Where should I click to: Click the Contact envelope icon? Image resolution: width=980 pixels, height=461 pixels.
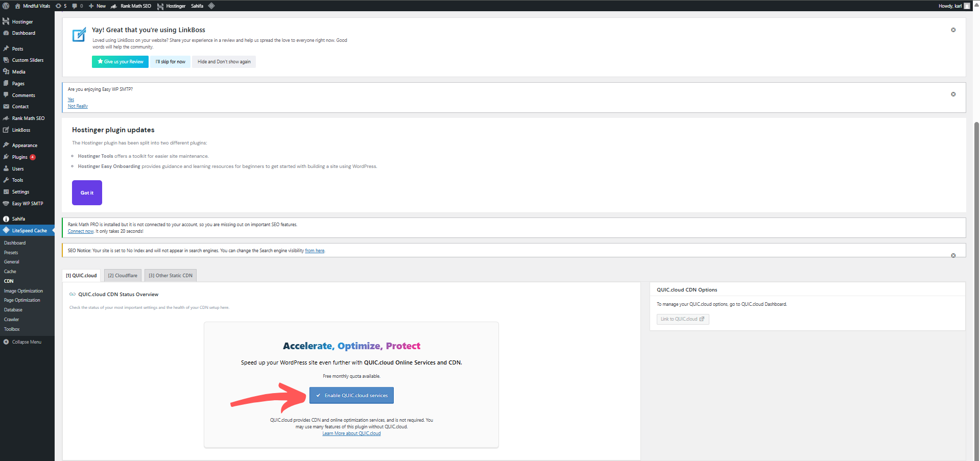tap(6, 106)
